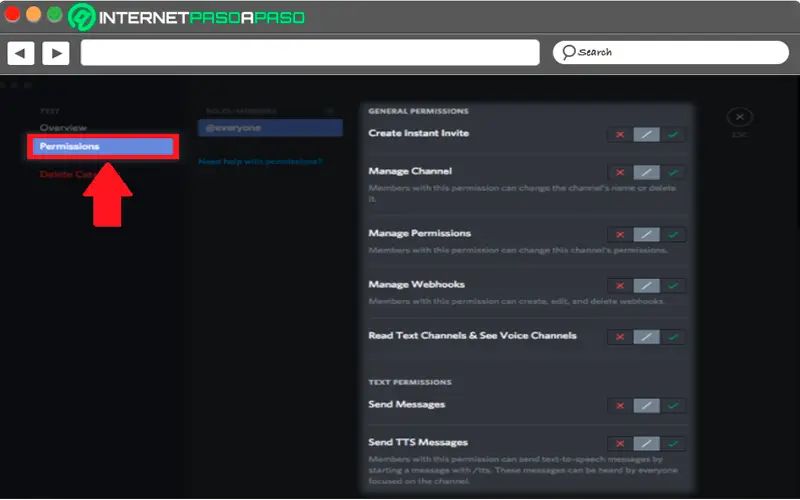Screen dimensions: 800x500
Task: Click the Send Messages label
Action: (407, 404)
